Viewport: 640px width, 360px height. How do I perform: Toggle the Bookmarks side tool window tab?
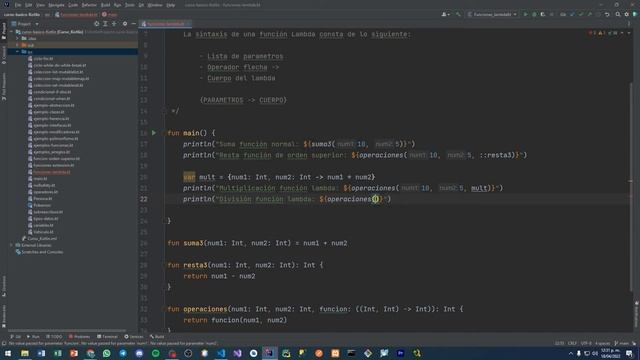[4, 316]
